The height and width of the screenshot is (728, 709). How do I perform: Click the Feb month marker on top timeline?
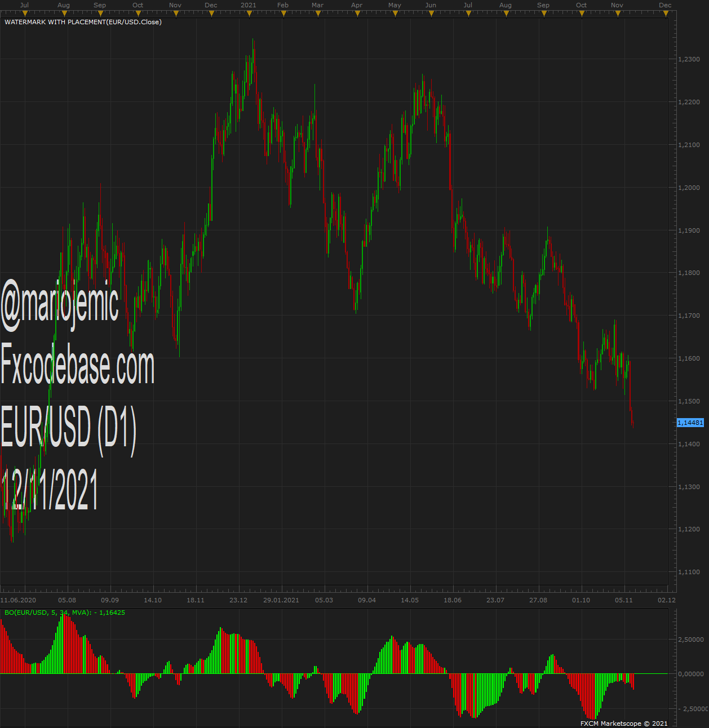(283, 5)
